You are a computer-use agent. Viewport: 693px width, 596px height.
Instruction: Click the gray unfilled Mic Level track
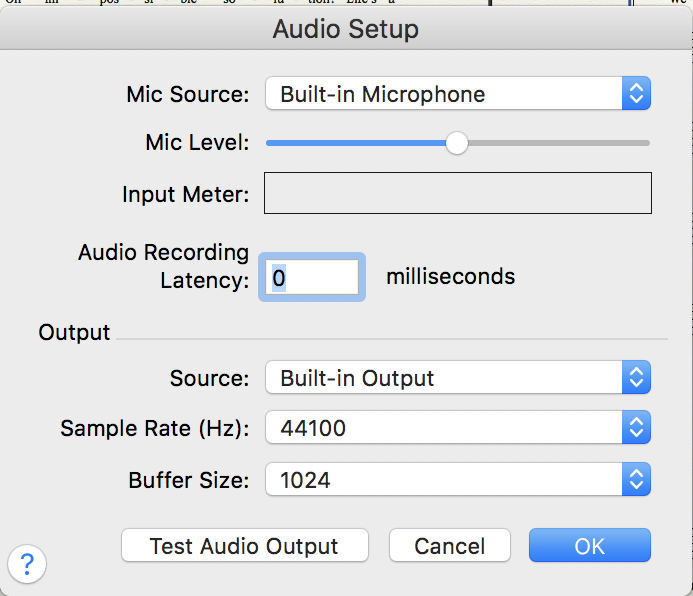(560, 143)
